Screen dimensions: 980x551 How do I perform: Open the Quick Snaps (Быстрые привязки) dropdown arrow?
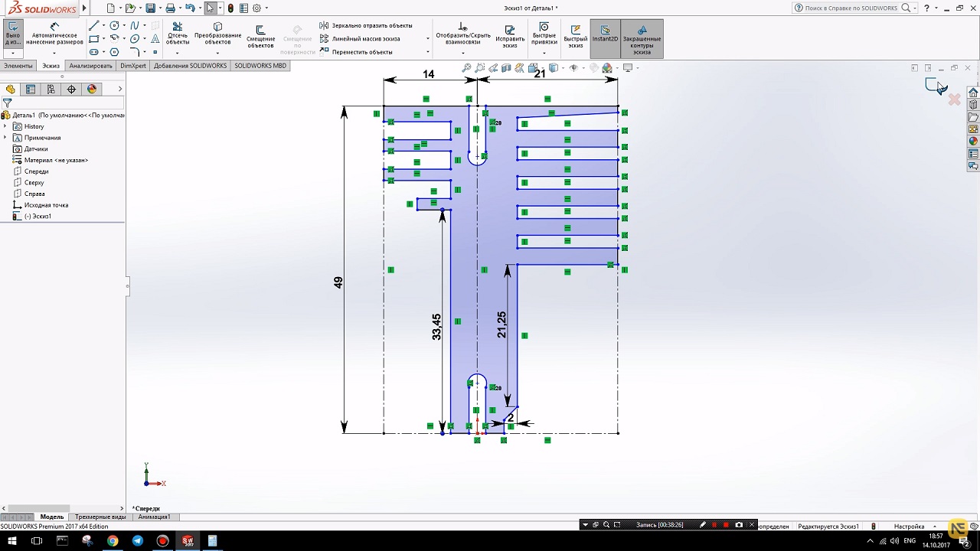544,53
